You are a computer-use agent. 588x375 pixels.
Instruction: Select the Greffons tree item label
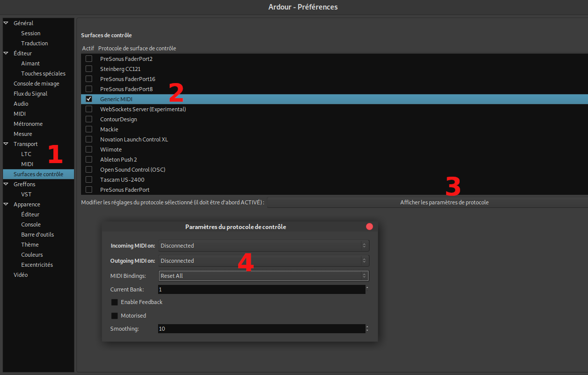point(24,184)
